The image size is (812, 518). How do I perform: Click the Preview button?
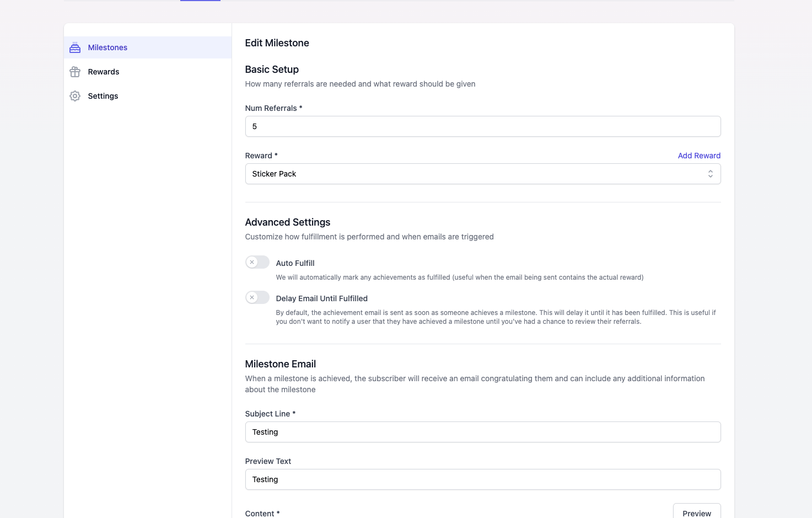(697, 511)
